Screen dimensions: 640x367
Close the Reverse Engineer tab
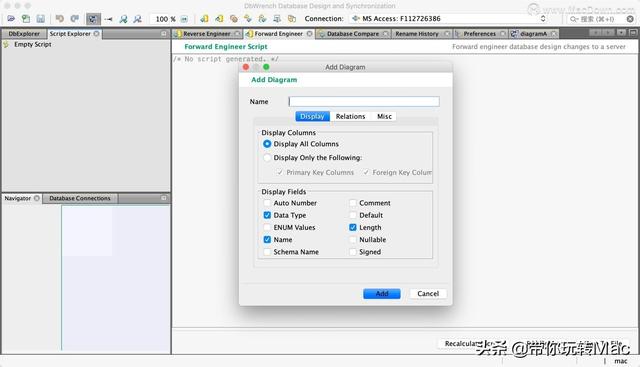pyautogui.click(x=237, y=33)
